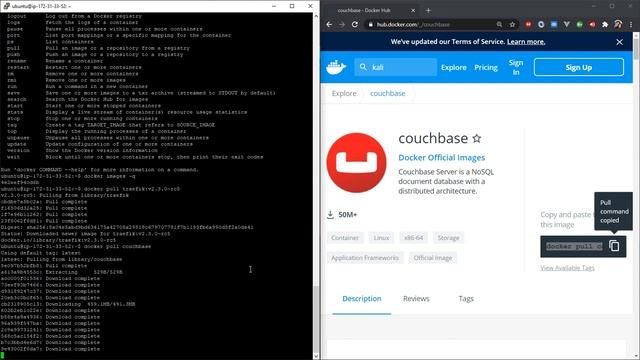Star the couchbase repository
640x360 pixels.
[476, 139]
